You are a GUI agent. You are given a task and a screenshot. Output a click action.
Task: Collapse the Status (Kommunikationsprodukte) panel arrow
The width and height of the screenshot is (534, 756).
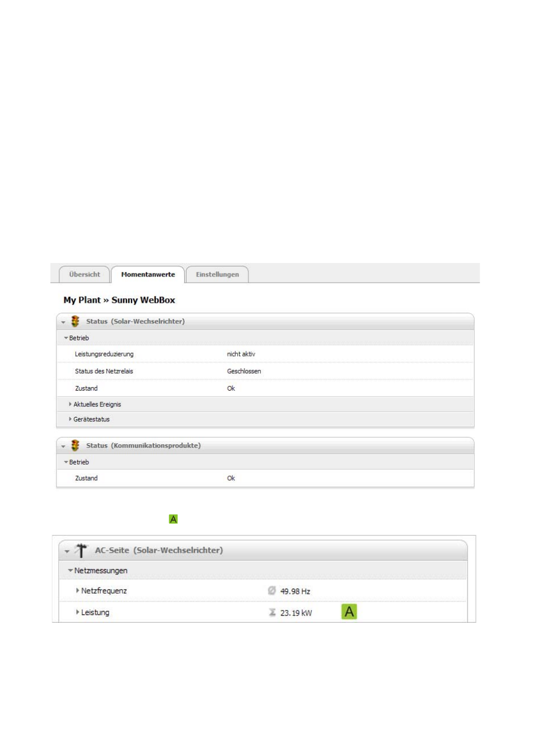[x=63, y=447]
